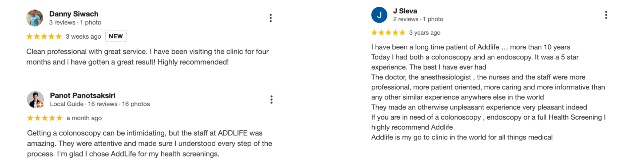Click the "a month ago" timestamp

(84, 118)
